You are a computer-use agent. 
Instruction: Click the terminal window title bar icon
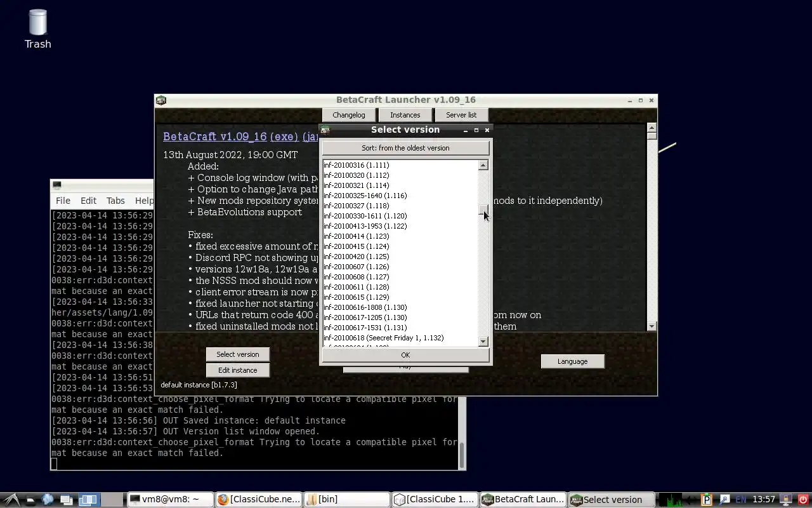pyautogui.click(x=57, y=185)
